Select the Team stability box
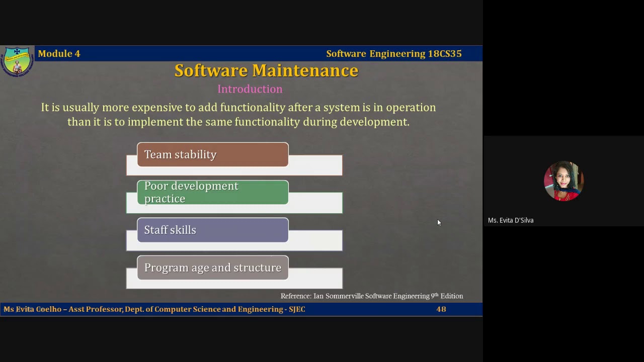The image size is (644, 362). [213, 154]
